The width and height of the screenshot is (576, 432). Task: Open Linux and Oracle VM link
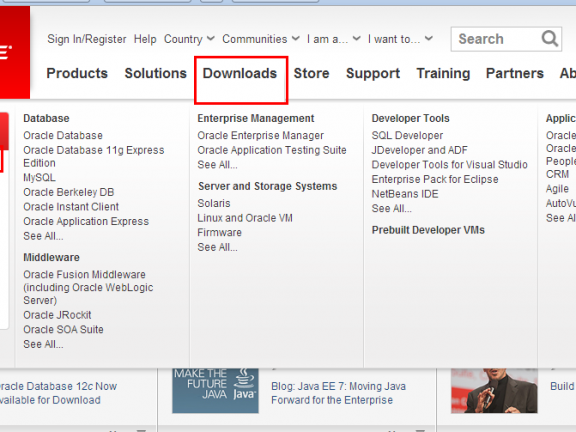[245, 218]
